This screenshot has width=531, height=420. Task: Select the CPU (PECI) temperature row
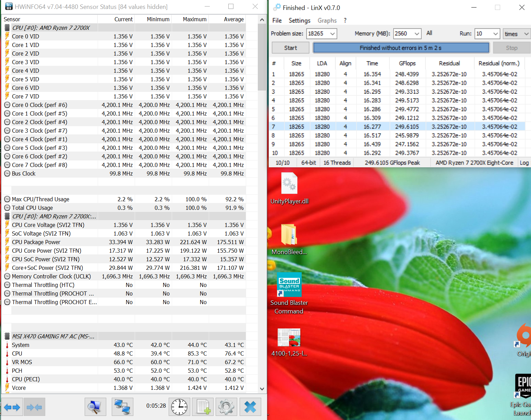[124, 379]
